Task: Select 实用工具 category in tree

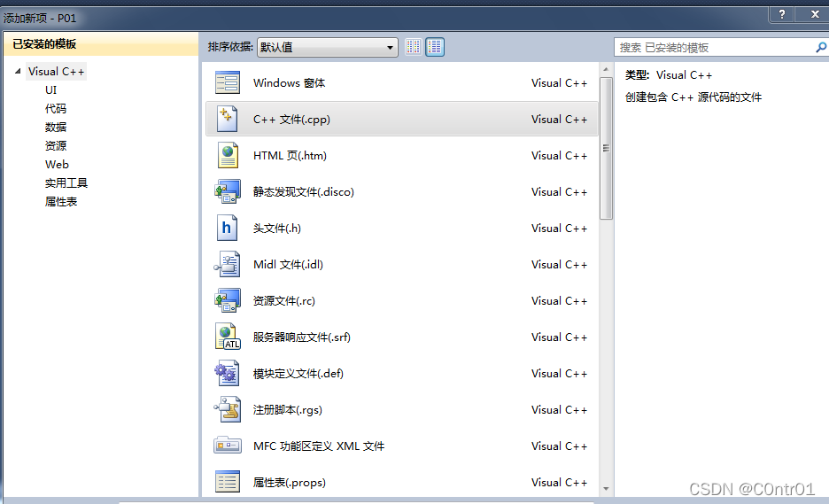Action: click(66, 183)
